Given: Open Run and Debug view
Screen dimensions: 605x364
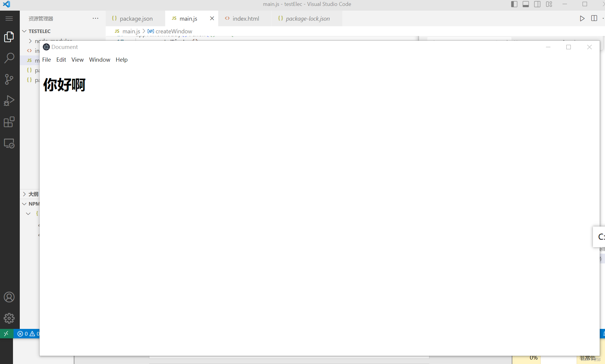Looking at the screenshot, I should click(x=9, y=101).
